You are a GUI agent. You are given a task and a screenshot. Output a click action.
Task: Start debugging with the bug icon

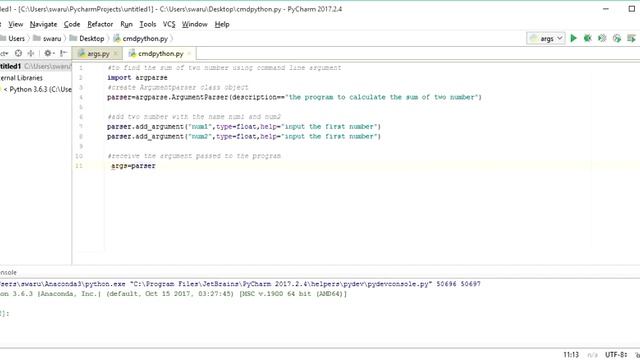(x=588, y=38)
